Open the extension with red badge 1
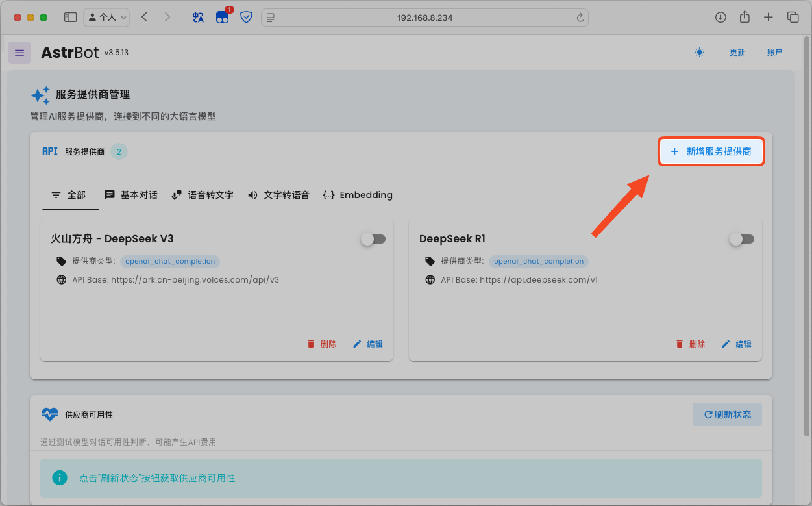Viewport: 812px width, 506px height. pyautogui.click(x=223, y=17)
